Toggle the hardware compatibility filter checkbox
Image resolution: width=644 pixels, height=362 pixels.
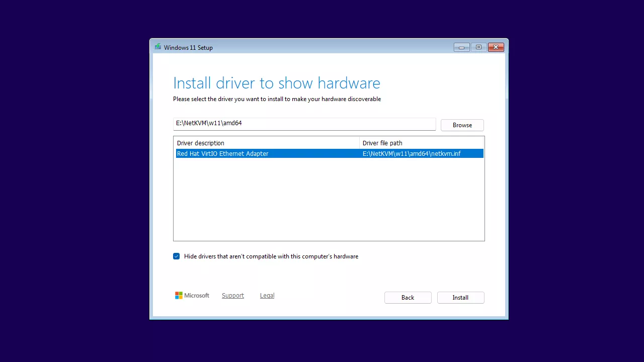[x=176, y=256]
